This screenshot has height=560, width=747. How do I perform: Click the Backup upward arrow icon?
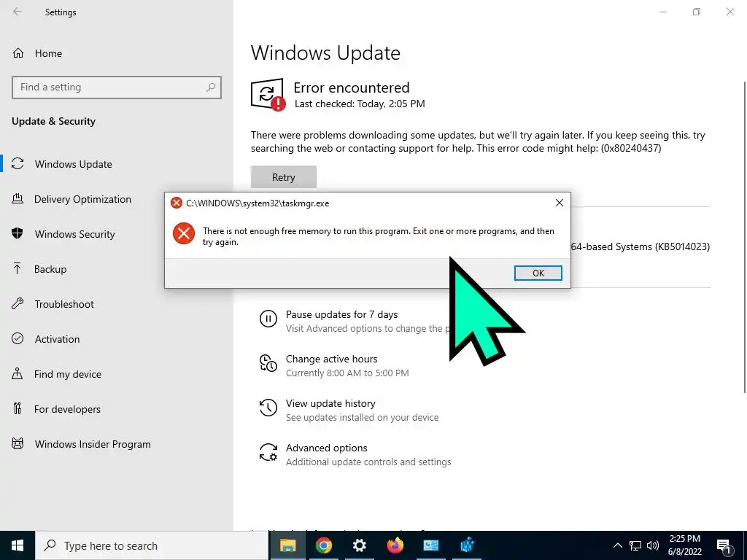point(18,268)
